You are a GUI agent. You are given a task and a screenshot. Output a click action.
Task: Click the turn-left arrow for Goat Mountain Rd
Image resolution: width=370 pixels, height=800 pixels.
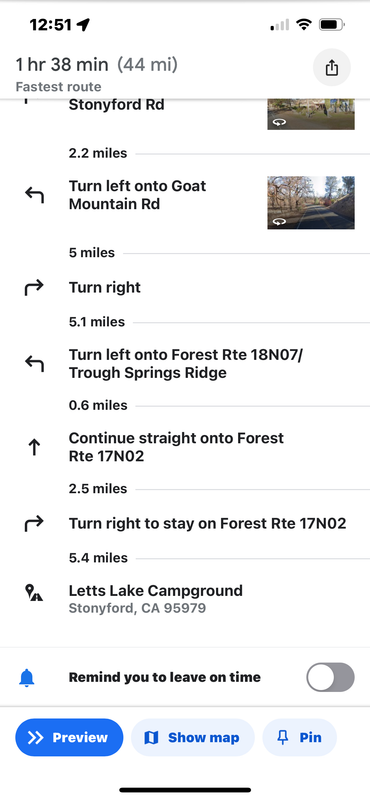coord(34,195)
